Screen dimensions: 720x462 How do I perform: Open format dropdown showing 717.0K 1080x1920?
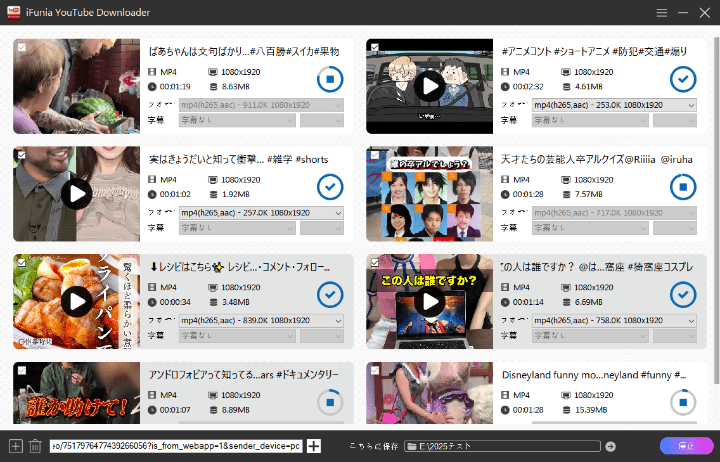(614, 213)
